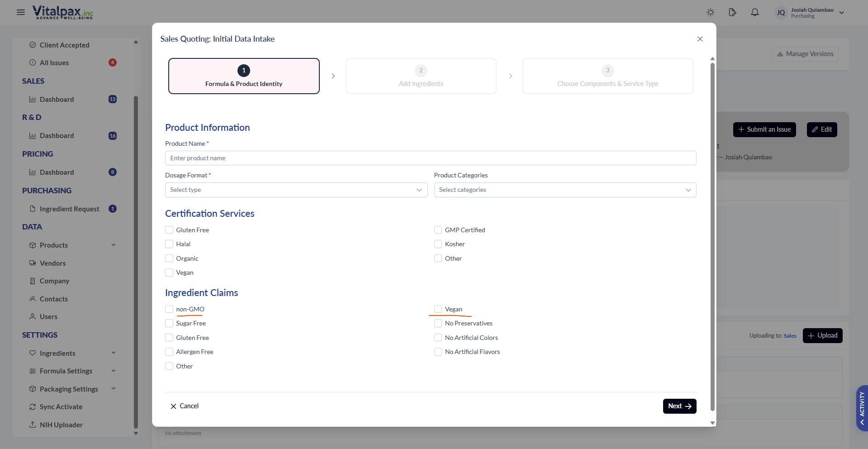Screen dimensions: 868x449
Task: Click the Cancel button
Action: (185, 406)
